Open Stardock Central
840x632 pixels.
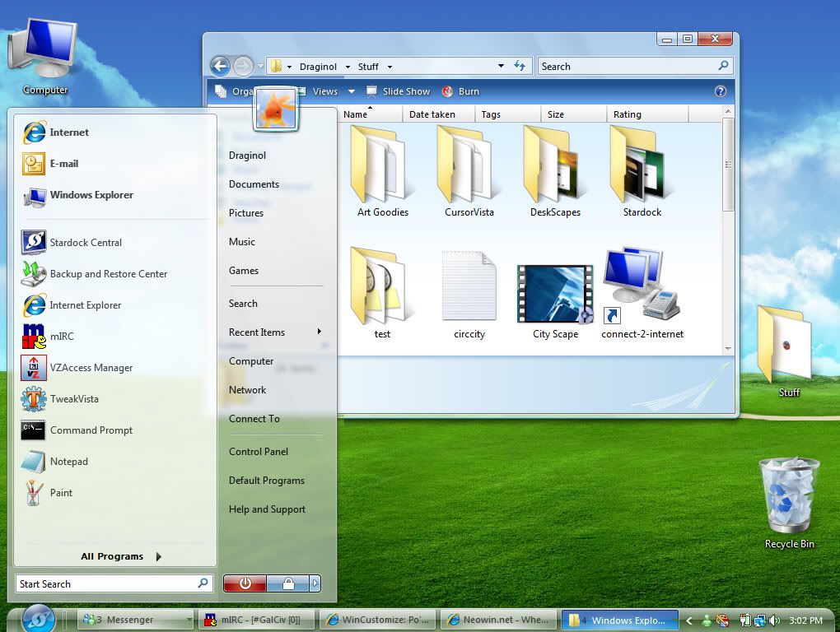[72, 243]
